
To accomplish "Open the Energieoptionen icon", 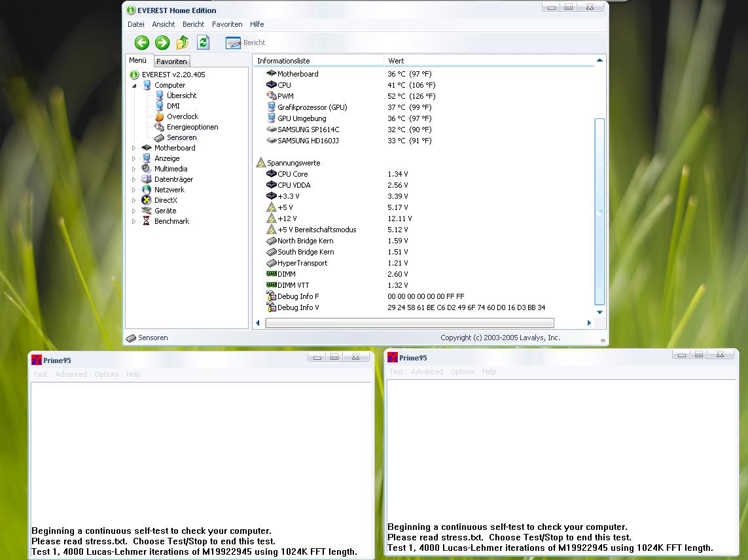I will 159,127.
